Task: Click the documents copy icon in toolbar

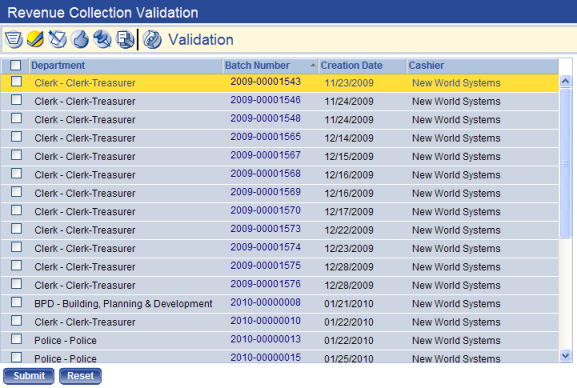Action: click(x=125, y=39)
